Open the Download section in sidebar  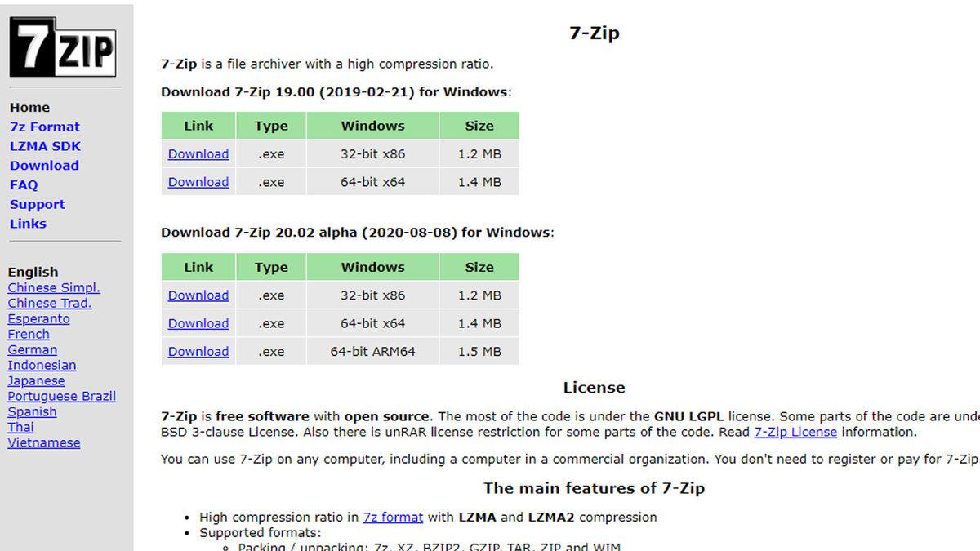(x=44, y=166)
